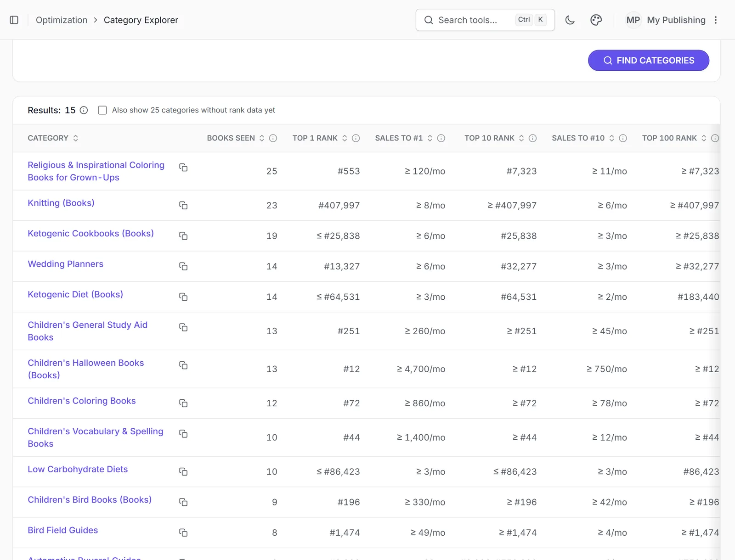Click the Find Categories button

tap(649, 61)
